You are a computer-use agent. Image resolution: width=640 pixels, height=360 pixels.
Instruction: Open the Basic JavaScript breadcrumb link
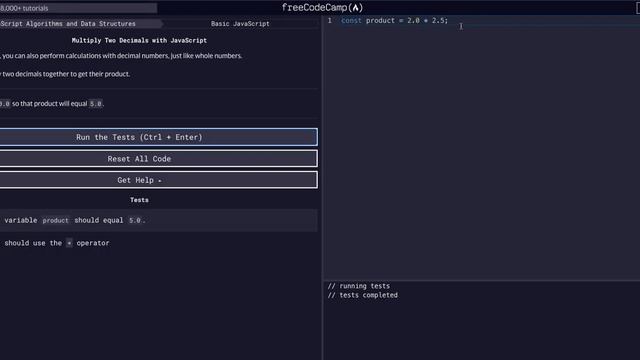pos(240,24)
